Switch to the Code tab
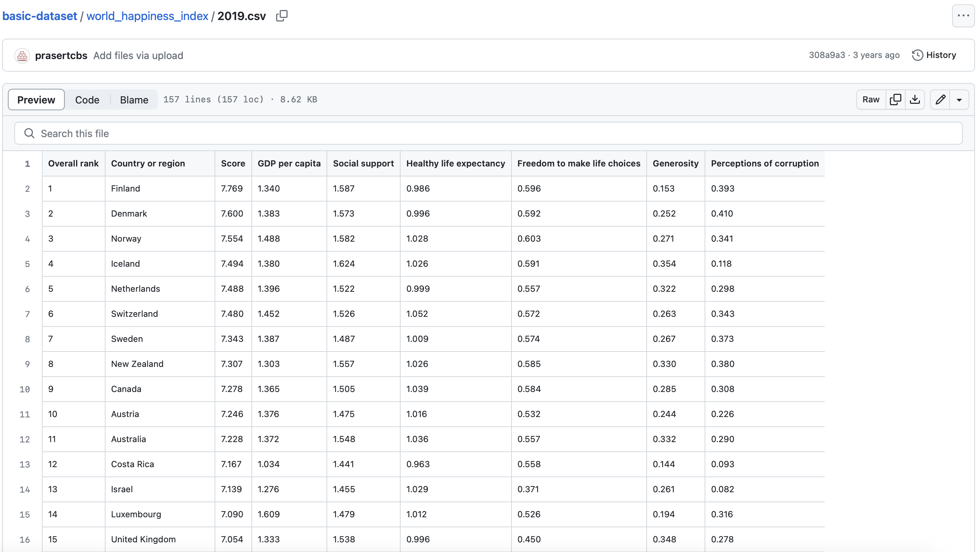The width and height of the screenshot is (980, 552). 87,100
